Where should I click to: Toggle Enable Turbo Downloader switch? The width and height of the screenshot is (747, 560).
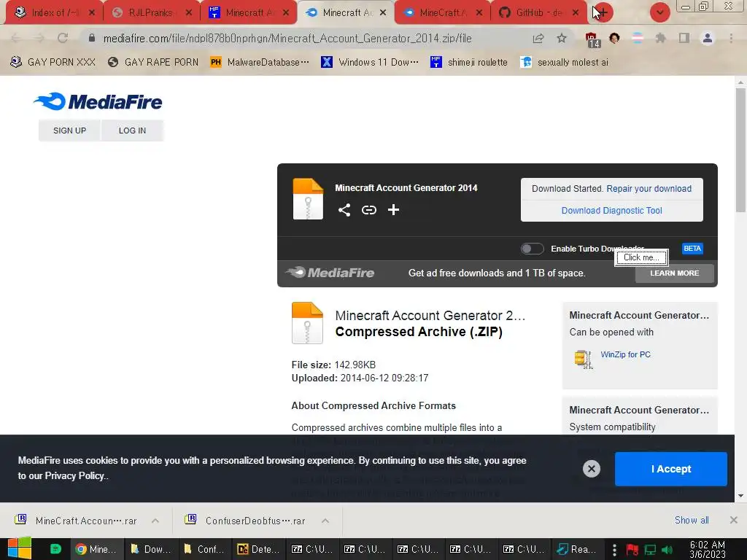pos(532,249)
